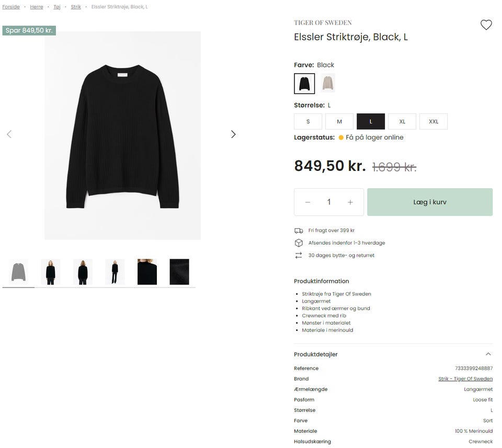Select size XXL
Viewport: 502px width, 448px height.
click(433, 121)
